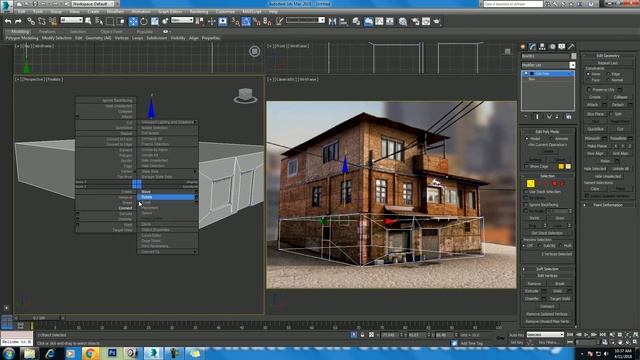Click the Remove button in Edit Vertices
640x360 pixels.
click(x=534, y=284)
